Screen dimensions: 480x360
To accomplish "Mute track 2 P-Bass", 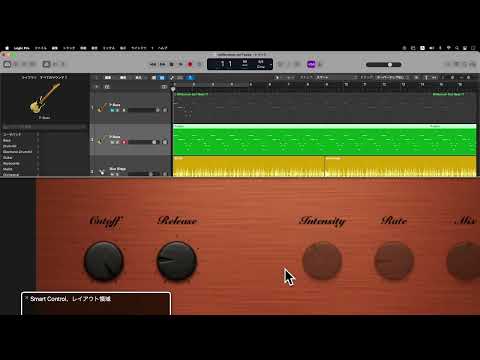I will click(112, 142).
